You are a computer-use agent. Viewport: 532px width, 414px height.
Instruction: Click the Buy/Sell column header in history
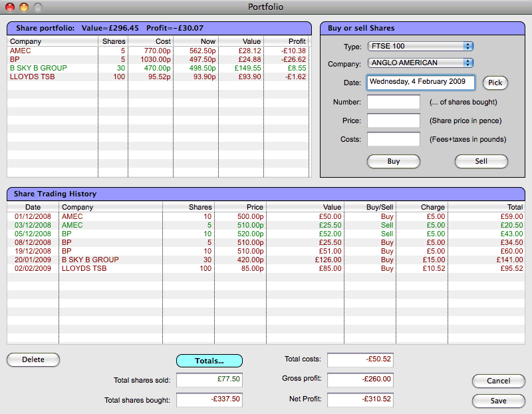(370, 207)
